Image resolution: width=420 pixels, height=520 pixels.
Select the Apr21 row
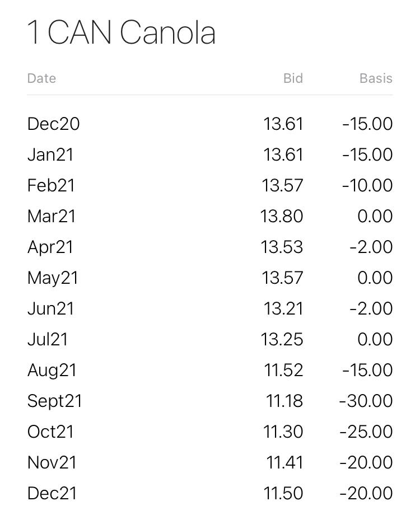[x=210, y=247]
